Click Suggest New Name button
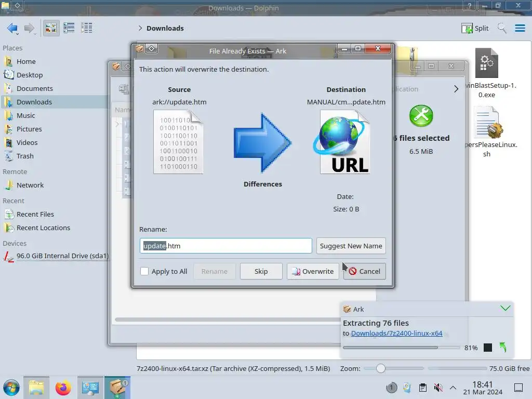Screen dimensions: 532x399 (351, 246)
